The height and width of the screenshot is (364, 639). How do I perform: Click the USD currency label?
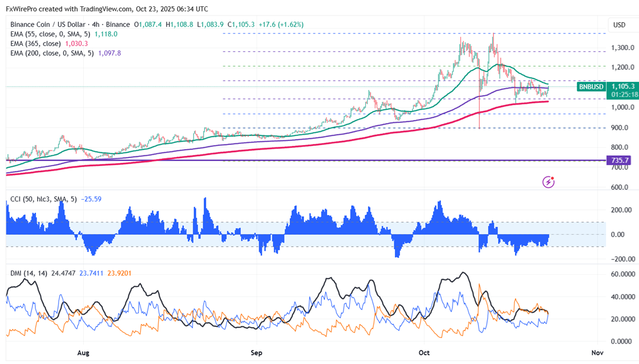pos(619,25)
